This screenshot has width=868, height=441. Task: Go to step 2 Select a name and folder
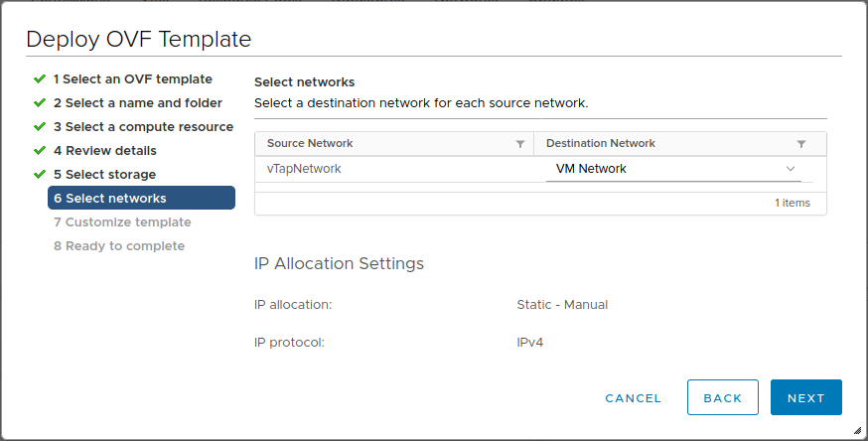point(137,102)
